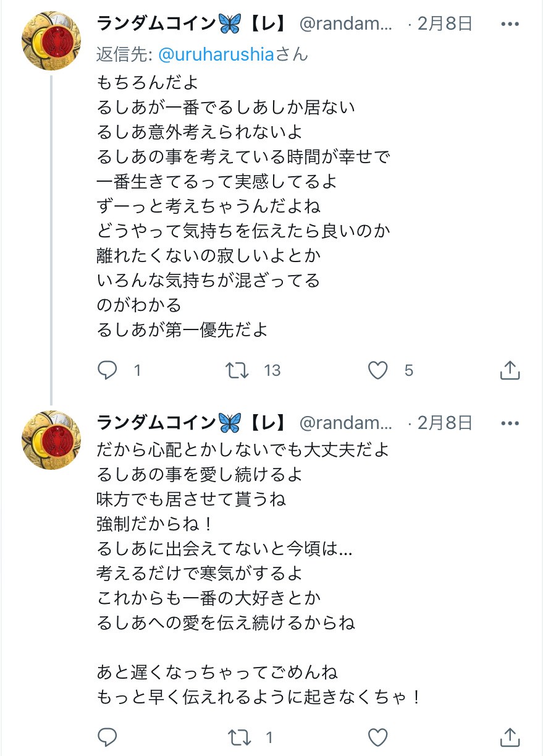Click the second tweet's 2月8日 timestamp
543x756 pixels.
[445, 423]
